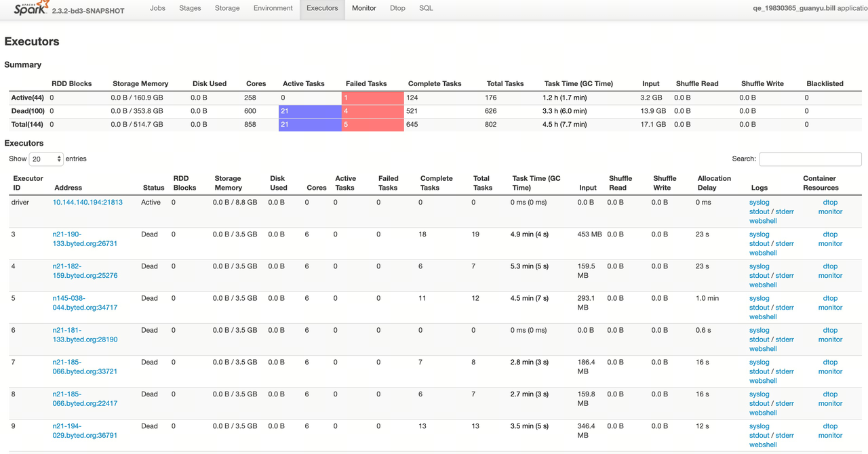
Task: Open stdout log for executor 4
Action: (759, 275)
